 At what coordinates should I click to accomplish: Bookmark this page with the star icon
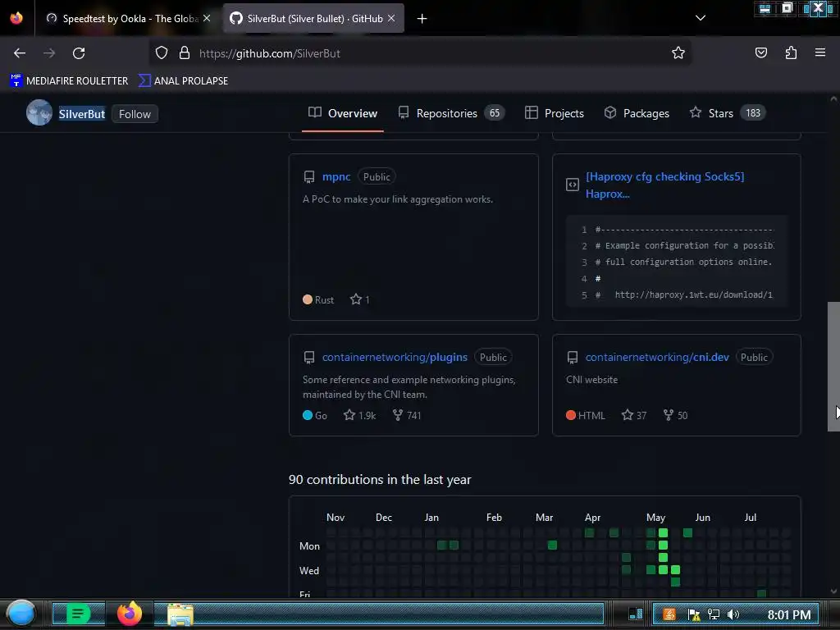pos(678,53)
